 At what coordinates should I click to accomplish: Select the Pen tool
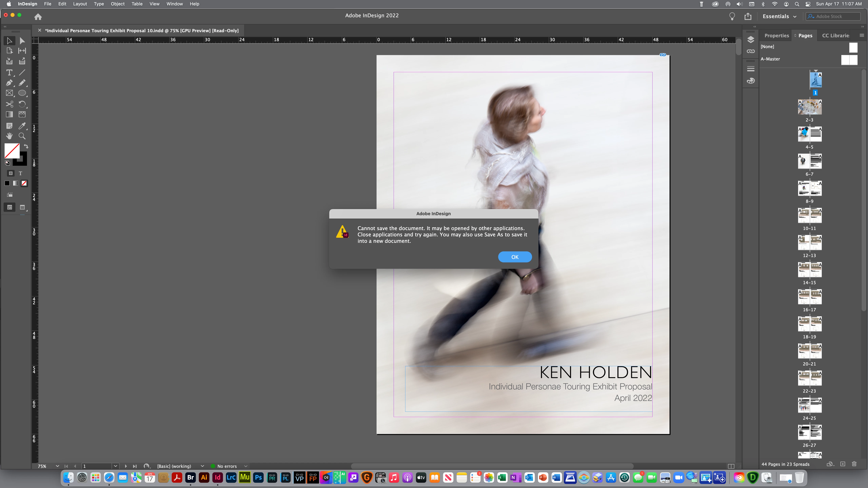click(x=9, y=83)
